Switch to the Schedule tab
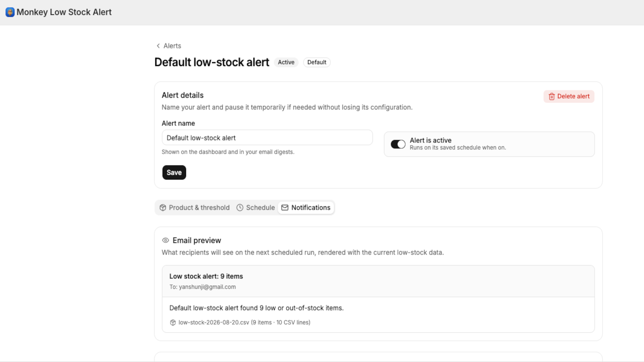The width and height of the screenshot is (644, 362). pos(256,208)
